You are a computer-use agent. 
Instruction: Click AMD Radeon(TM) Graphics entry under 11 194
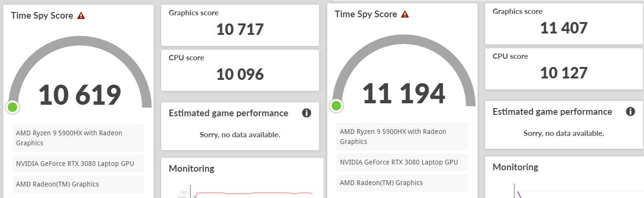(402, 183)
